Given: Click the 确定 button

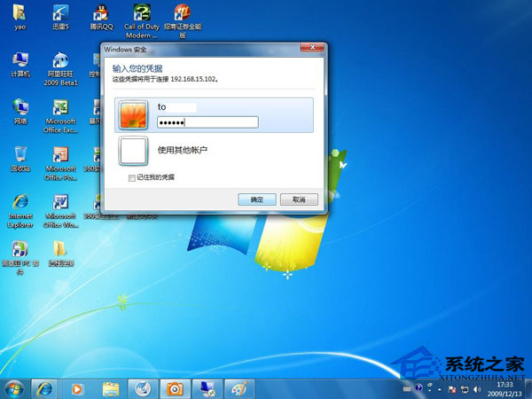Looking at the screenshot, I should (x=257, y=199).
